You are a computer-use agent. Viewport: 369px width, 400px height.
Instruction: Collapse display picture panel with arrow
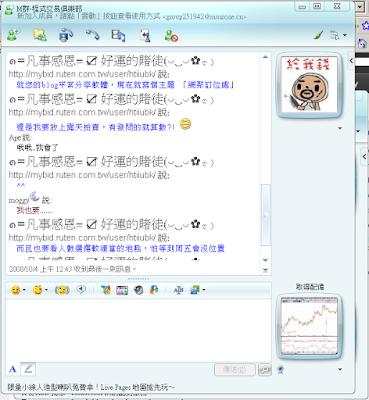click(351, 61)
